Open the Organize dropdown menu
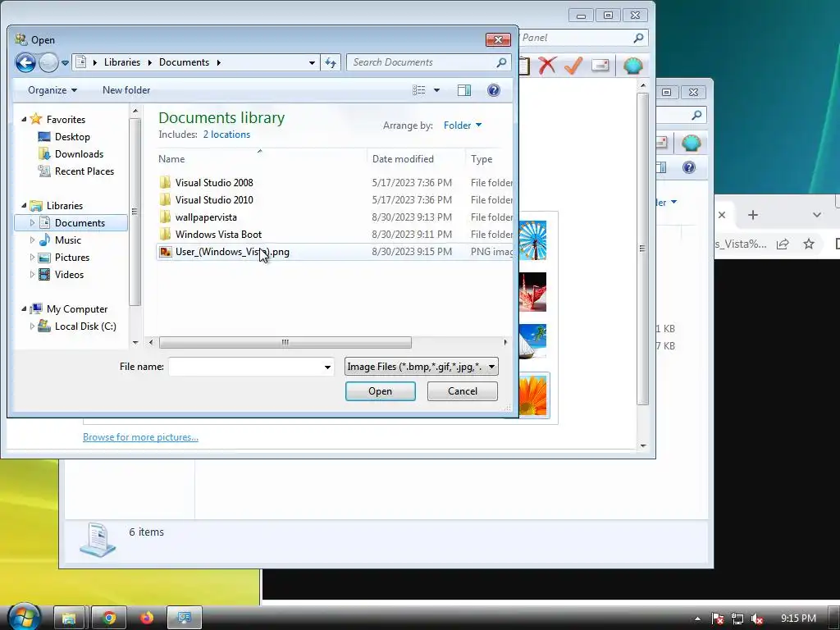This screenshot has height=630, width=840. [52, 90]
